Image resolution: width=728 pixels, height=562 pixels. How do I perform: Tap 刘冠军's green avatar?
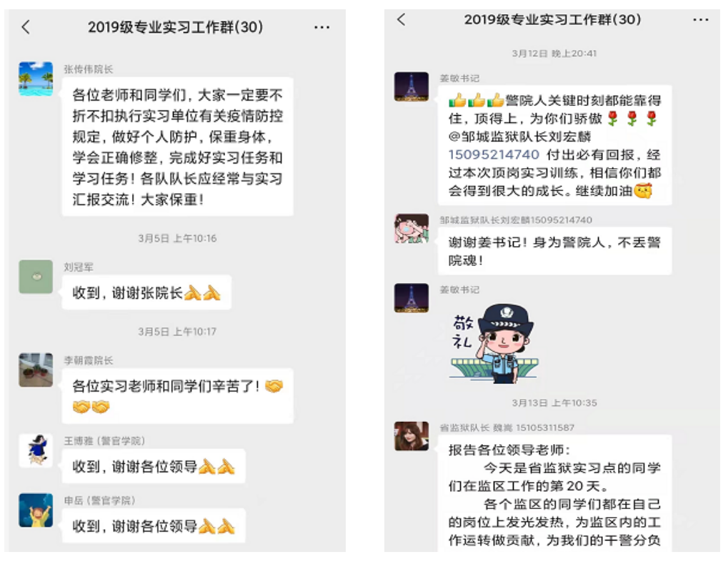[x=36, y=277]
